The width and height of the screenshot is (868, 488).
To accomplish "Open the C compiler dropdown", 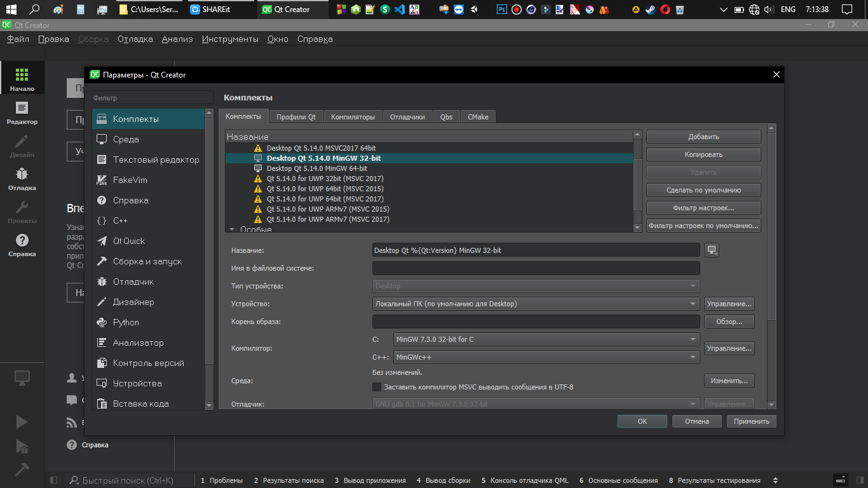I will coord(546,339).
